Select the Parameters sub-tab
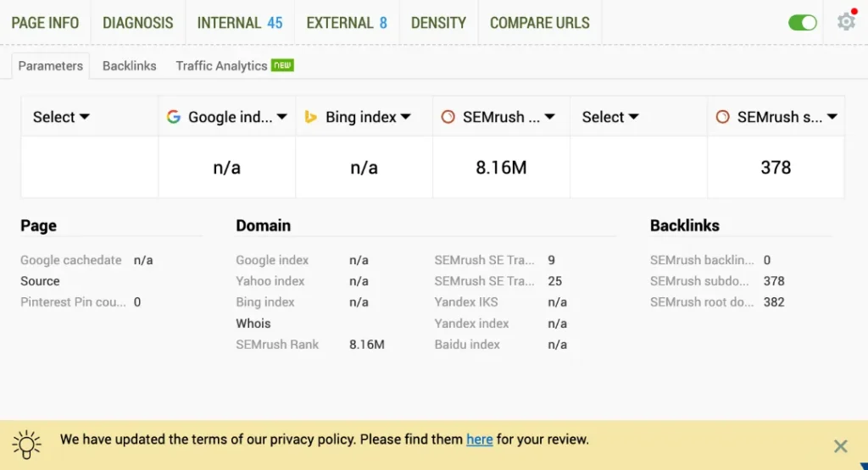This screenshot has height=470, width=868. coord(50,66)
